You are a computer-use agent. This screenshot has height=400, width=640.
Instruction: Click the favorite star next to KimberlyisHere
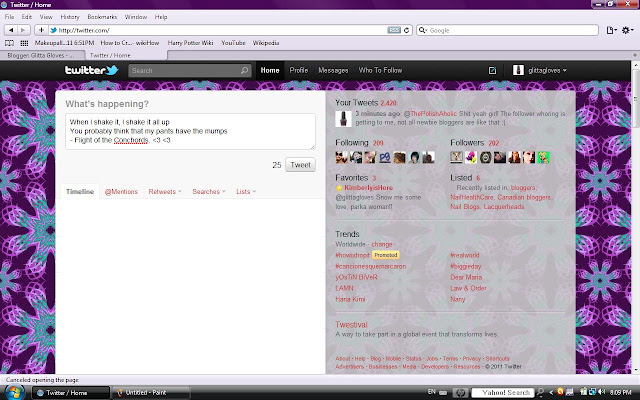click(339, 188)
